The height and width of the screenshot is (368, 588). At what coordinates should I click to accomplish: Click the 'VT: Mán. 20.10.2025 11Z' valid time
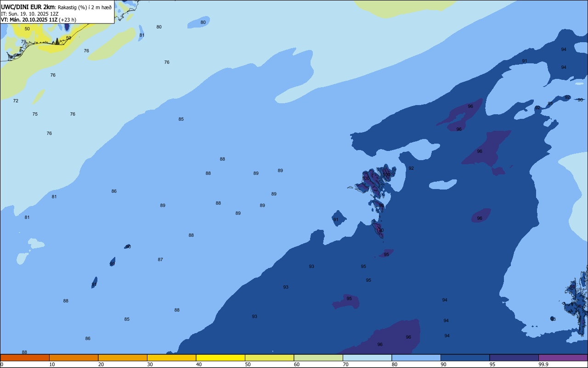click(29, 20)
